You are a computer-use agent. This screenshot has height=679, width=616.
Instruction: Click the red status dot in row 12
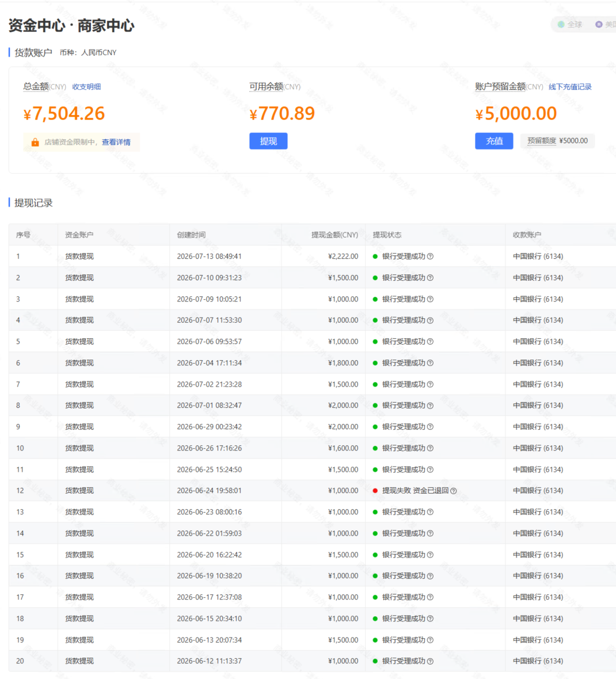coord(375,491)
